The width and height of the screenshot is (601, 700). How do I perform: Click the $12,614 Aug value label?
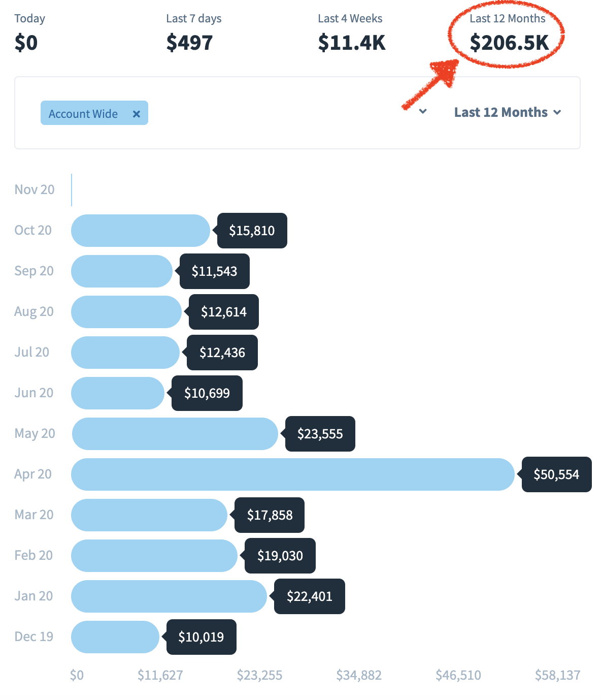[x=224, y=312]
